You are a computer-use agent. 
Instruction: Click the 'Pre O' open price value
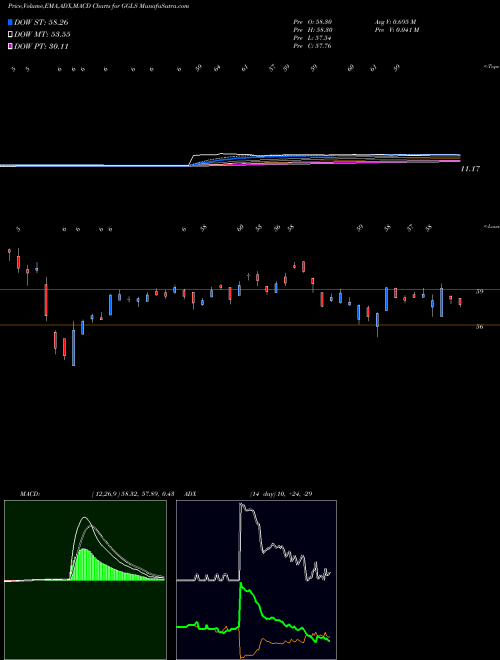tap(313, 22)
